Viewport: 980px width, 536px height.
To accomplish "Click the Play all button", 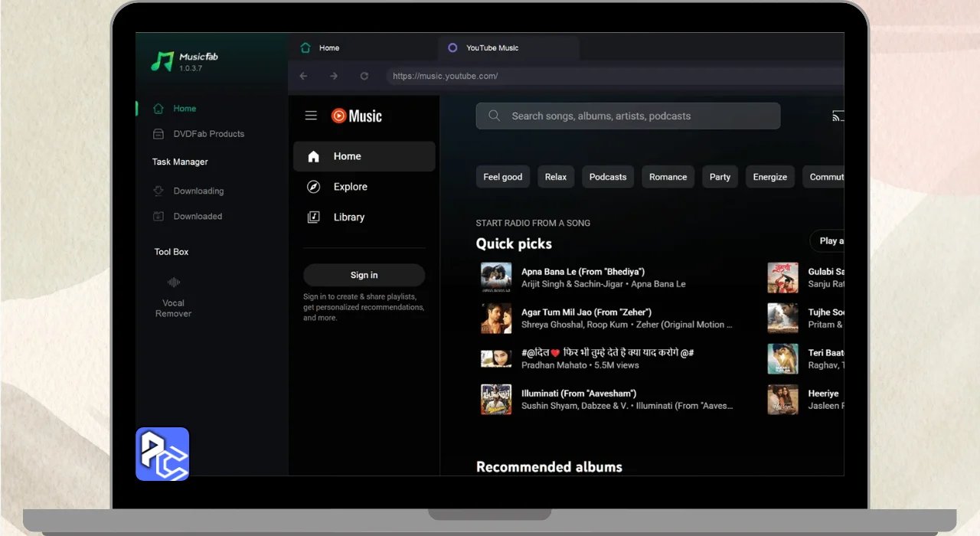I will 828,240.
